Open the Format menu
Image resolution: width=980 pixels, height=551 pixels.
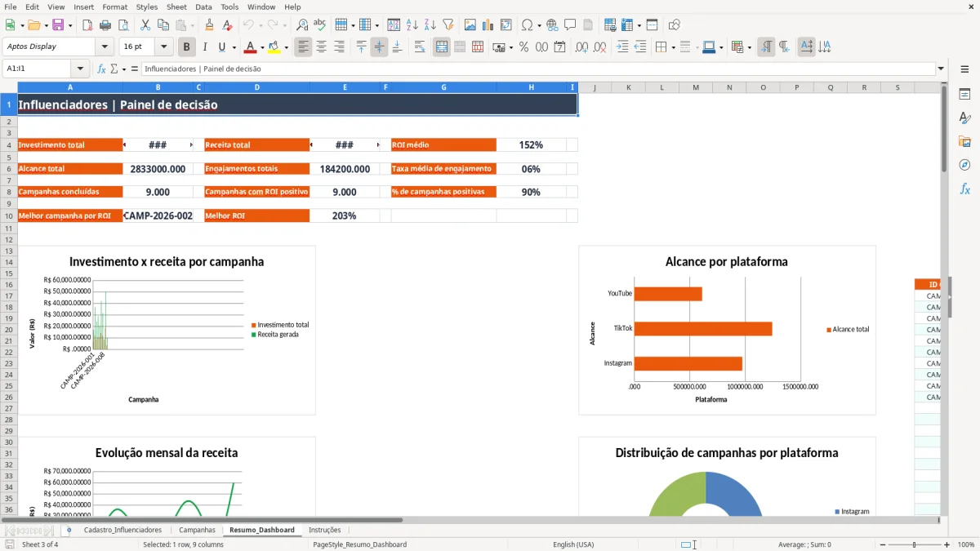coord(115,7)
